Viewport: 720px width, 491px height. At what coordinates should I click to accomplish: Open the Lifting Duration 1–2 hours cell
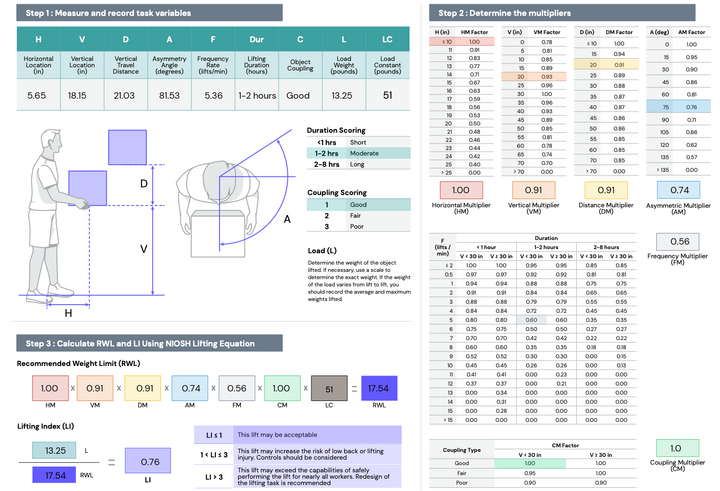coord(258,94)
